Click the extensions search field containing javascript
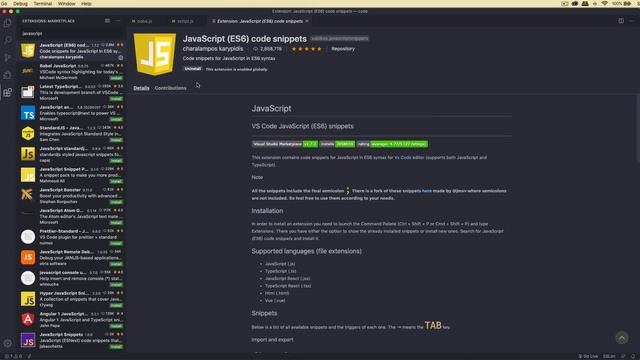Screen dimensions: 640x360 (71, 33)
